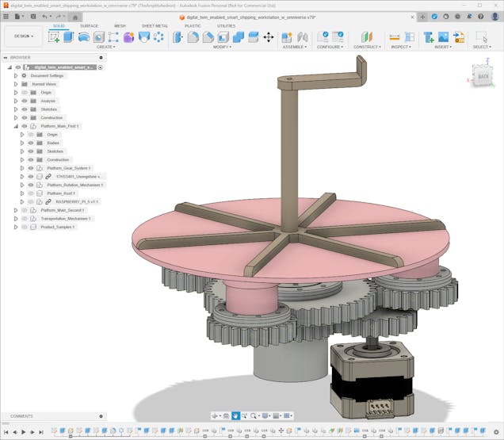Click the timeline Play button
The width and height of the screenshot is (504, 440).
[22, 432]
